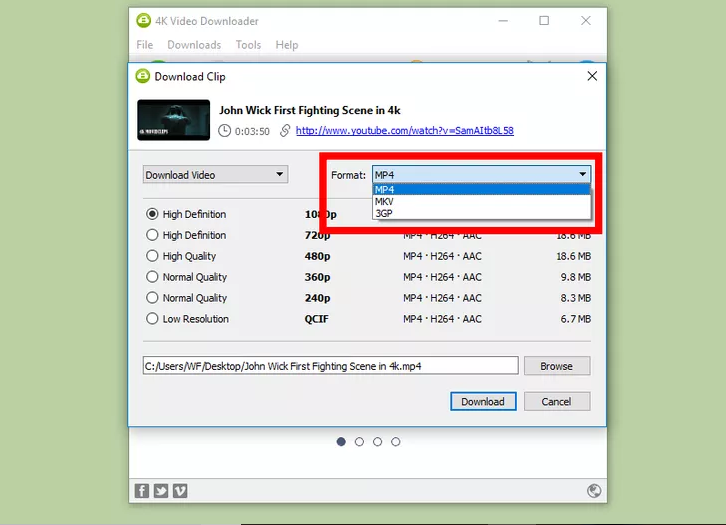The image size is (726, 525).
Task: Go to first page indicator dot
Action: tap(341, 442)
